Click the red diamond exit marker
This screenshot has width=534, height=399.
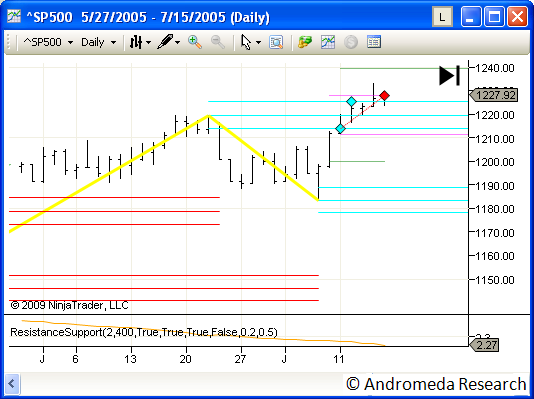[384, 96]
